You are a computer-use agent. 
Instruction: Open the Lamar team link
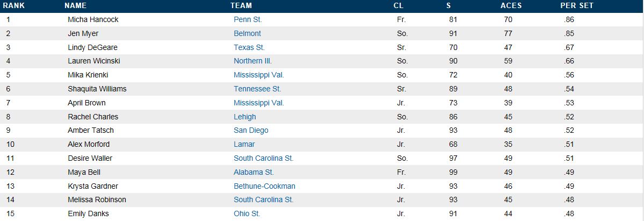244,145
